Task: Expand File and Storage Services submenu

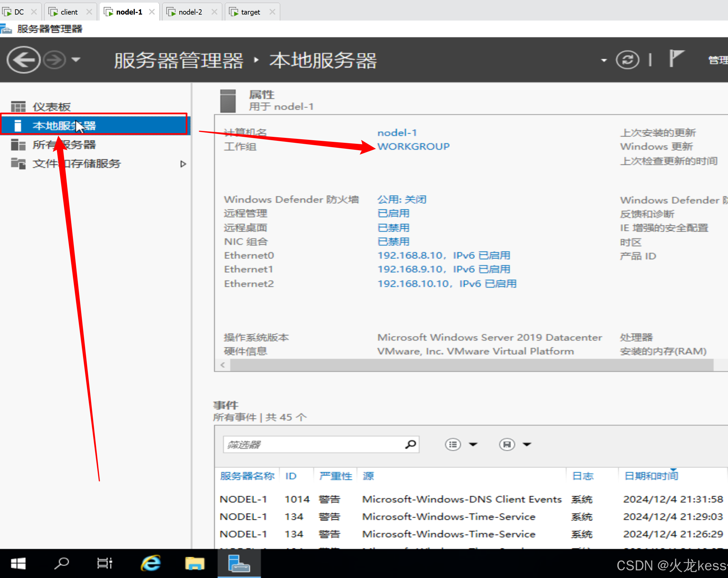Action: pyautogui.click(x=183, y=164)
